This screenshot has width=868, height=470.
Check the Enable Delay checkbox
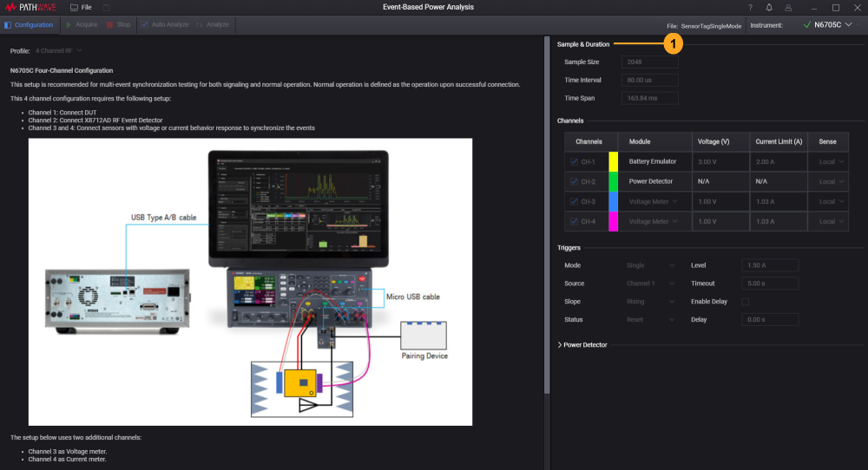pyautogui.click(x=746, y=302)
